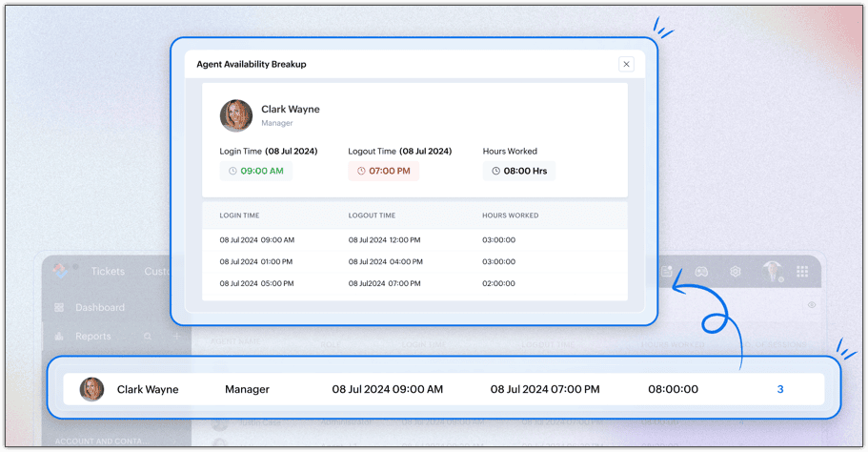
Task: Open the user profile avatar in top bar
Action: (x=772, y=272)
